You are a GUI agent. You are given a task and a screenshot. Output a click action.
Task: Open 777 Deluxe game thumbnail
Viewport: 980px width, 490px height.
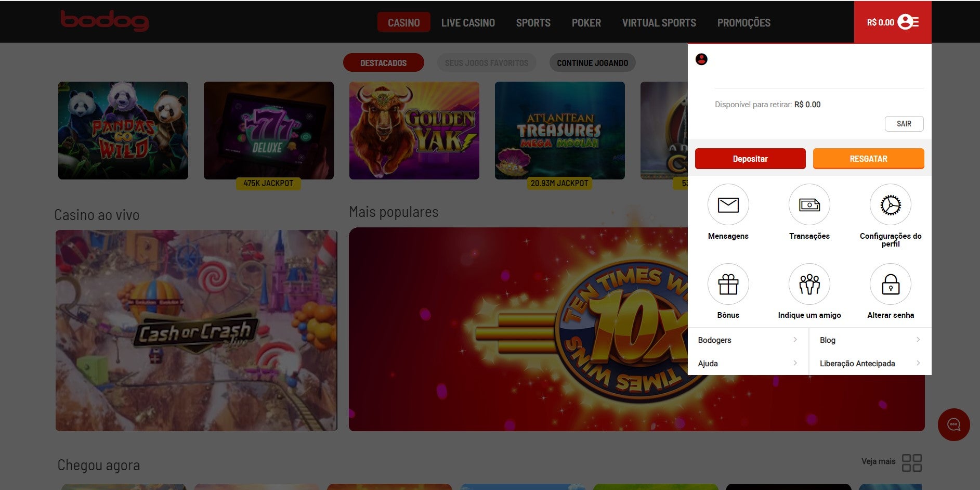pyautogui.click(x=269, y=131)
